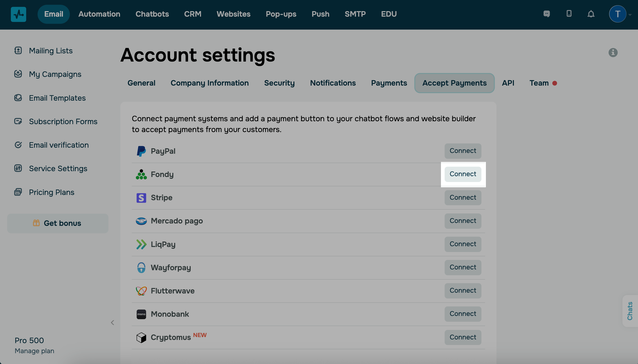Open the EDU section
The width and height of the screenshot is (638, 364).
click(x=389, y=14)
